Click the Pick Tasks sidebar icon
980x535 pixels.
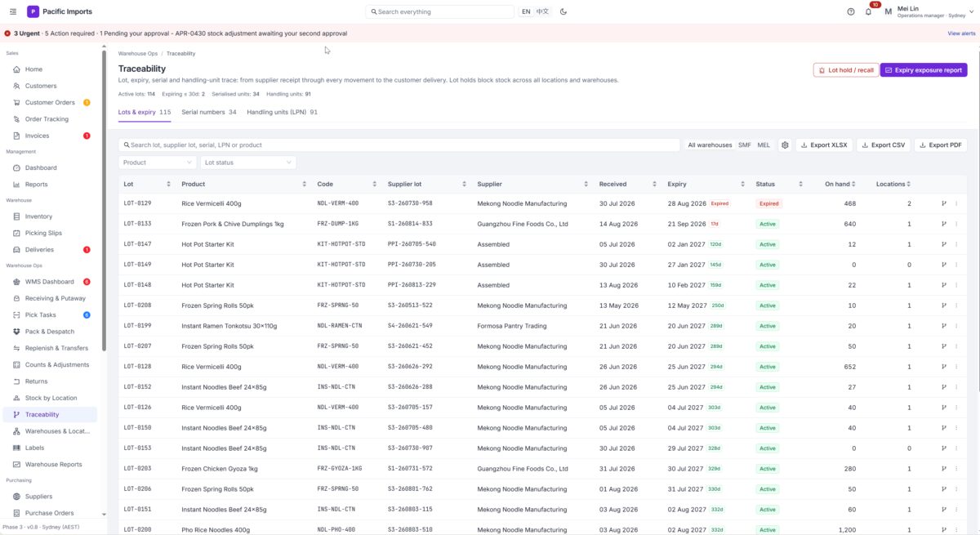point(16,315)
